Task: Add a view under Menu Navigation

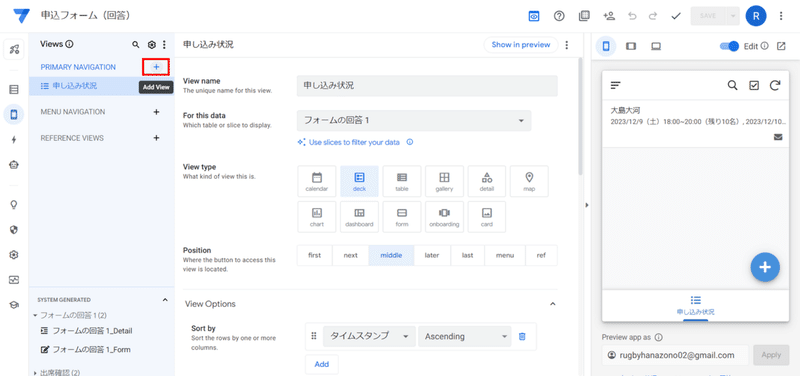Action: coord(157,112)
